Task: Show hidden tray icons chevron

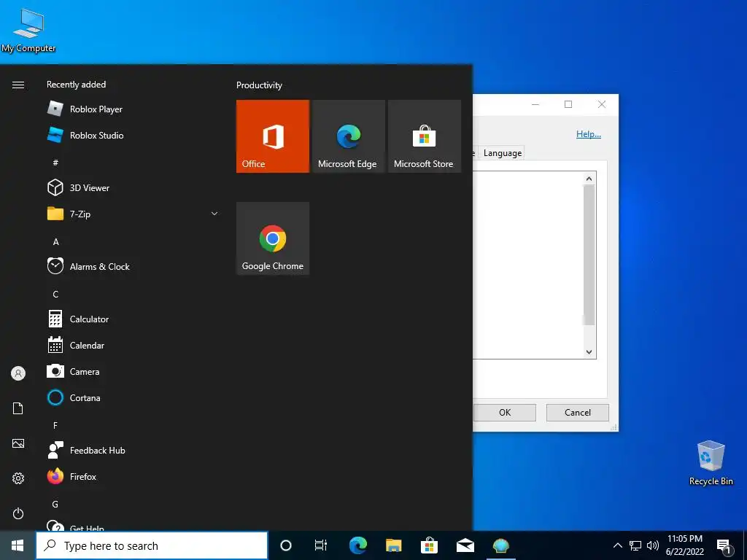Action: (x=617, y=545)
